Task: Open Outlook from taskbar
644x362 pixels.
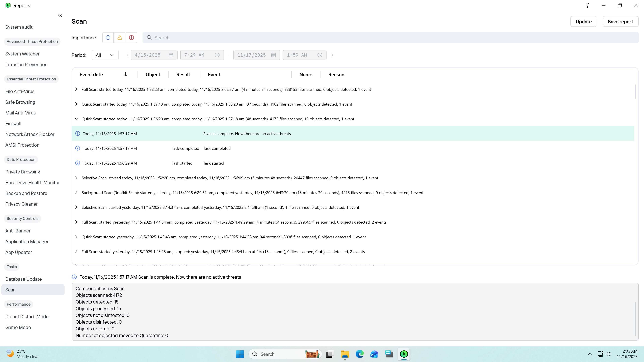Action: pyautogui.click(x=374, y=354)
